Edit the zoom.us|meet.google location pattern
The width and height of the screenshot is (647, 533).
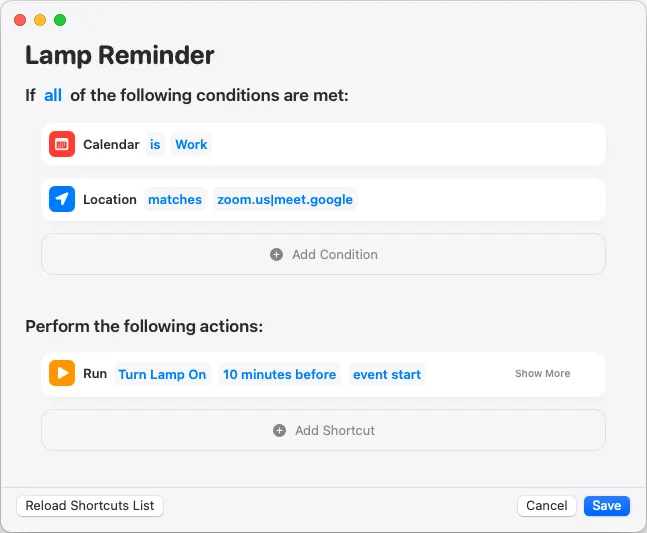click(285, 199)
